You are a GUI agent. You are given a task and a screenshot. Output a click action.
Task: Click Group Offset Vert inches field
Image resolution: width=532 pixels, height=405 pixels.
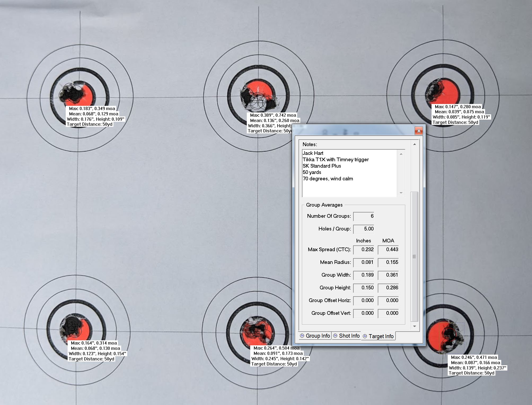364,313
